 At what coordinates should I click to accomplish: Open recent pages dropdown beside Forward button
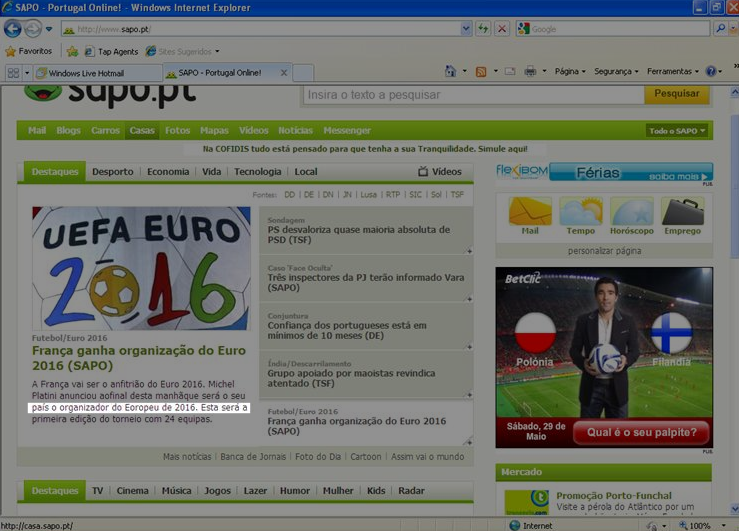point(49,29)
